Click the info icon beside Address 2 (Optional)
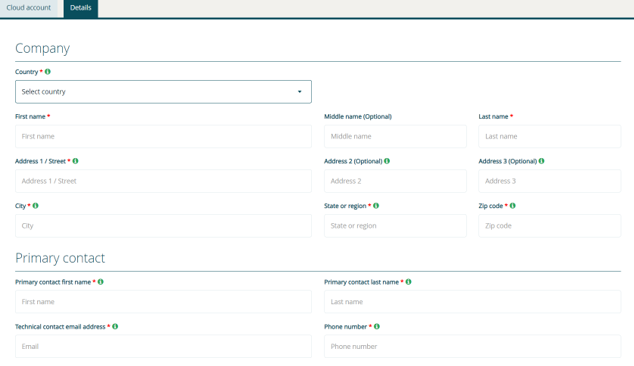Viewport: 634px width, 366px height. [x=387, y=161]
